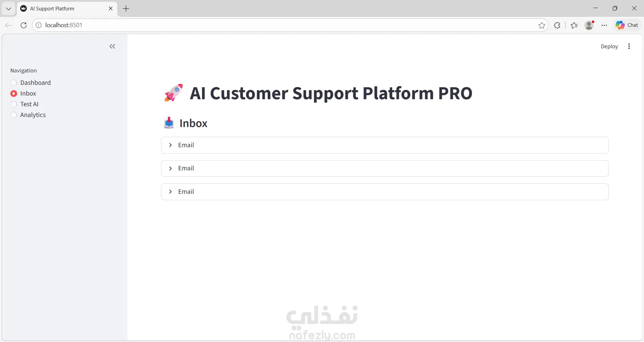Open the browser profile avatar
This screenshot has height=342, width=644.
tap(589, 25)
